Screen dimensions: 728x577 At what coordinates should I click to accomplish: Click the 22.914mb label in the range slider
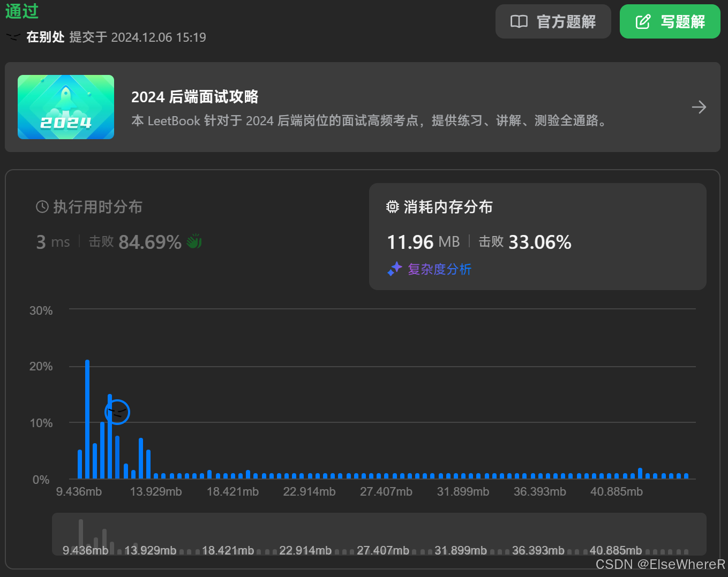click(305, 550)
